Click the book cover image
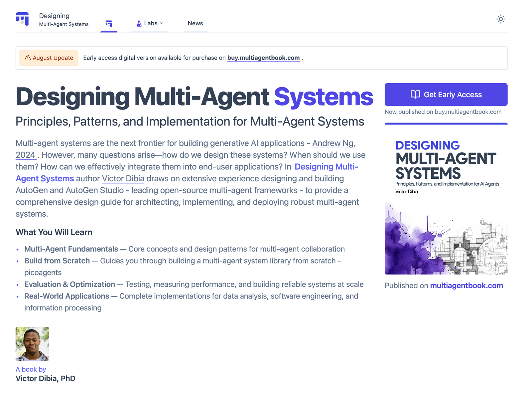This screenshot has width=532, height=398. 446,206
